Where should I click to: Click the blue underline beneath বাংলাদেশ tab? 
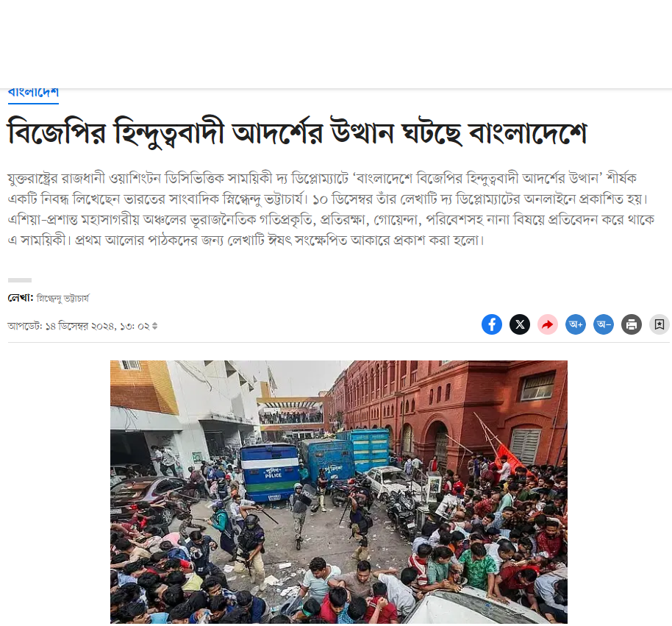33,103
